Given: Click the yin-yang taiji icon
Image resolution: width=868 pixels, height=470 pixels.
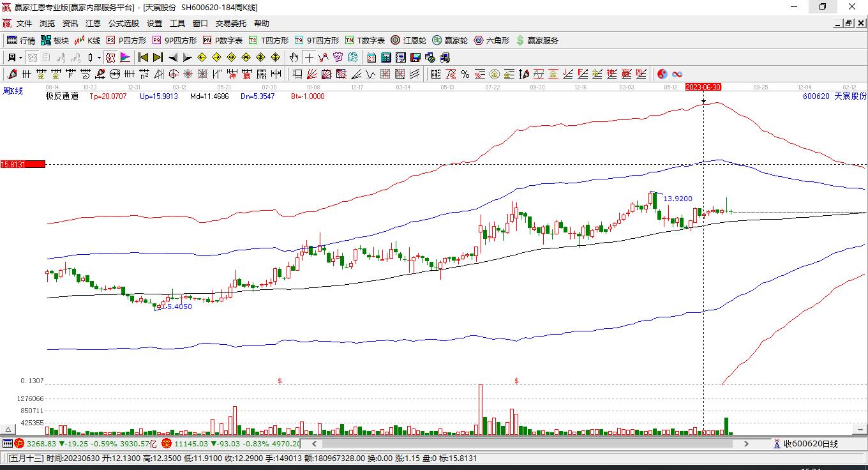Looking at the screenshot, I should click(662, 74).
